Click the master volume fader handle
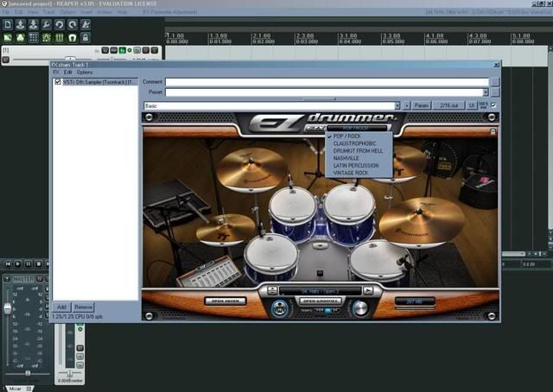The width and height of the screenshot is (553, 392). coord(8,308)
